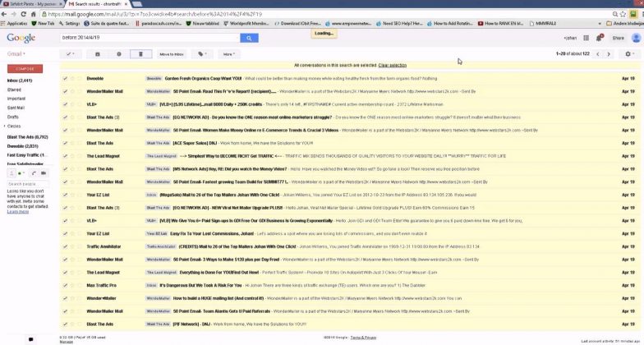Uncheck the Max Traffic Pro email checkbox
Screen dimensions: 644x345
[x=65, y=286]
